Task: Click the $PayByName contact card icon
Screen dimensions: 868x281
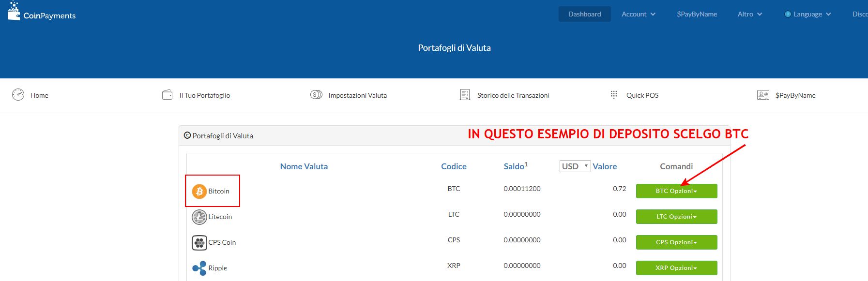Action: pyautogui.click(x=763, y=95)
